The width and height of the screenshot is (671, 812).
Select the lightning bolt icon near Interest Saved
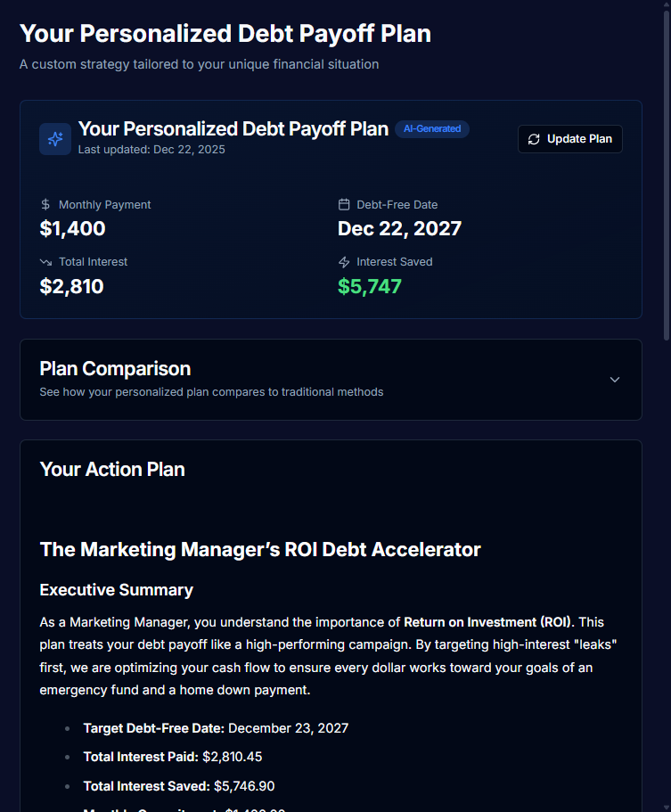(x=343, y=261)
